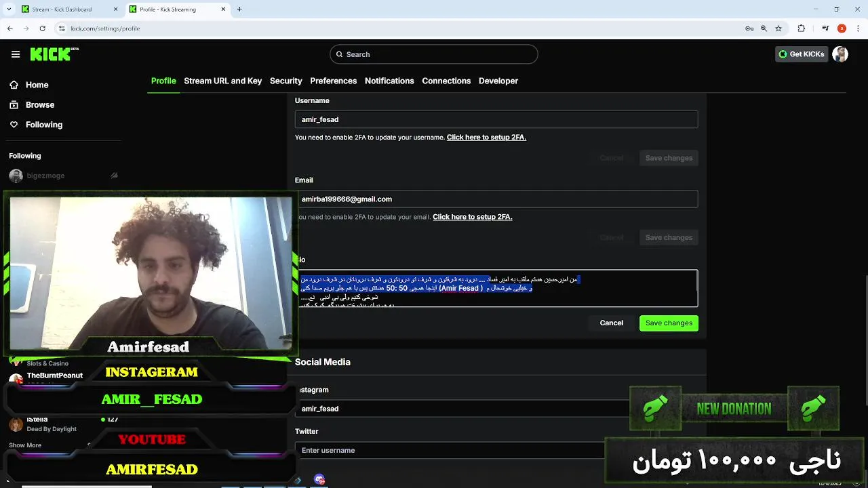Image resolution: width=868 pixels, height=488 pixels.
Task: Open the Connections settings tab
Action: click(446, 81)
